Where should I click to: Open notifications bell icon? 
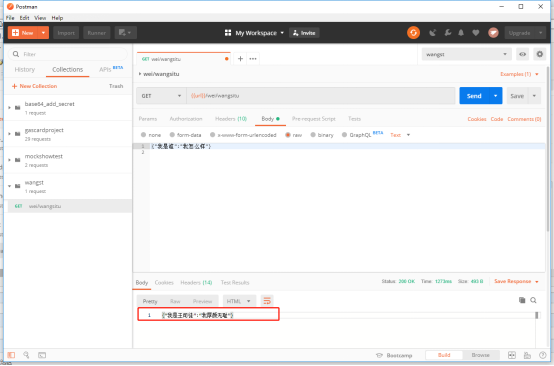coord(461,33)
